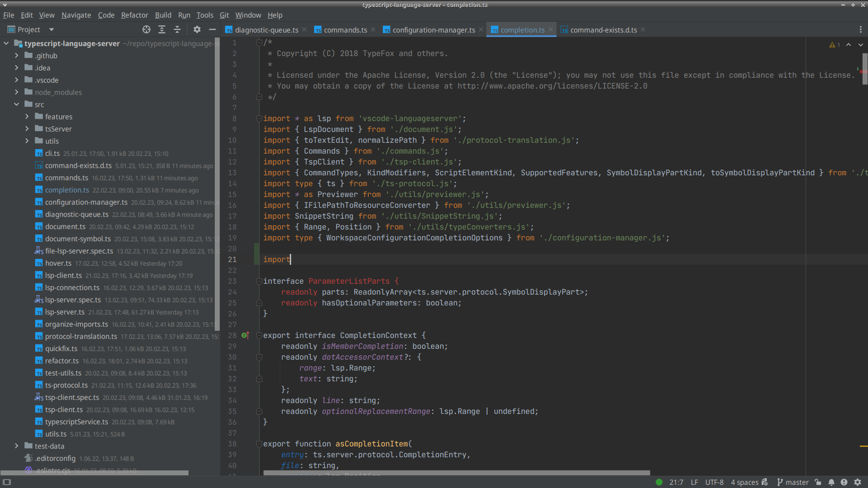Open the Refactor menu
Screen dimensions: 868x488
pos(134,15)
